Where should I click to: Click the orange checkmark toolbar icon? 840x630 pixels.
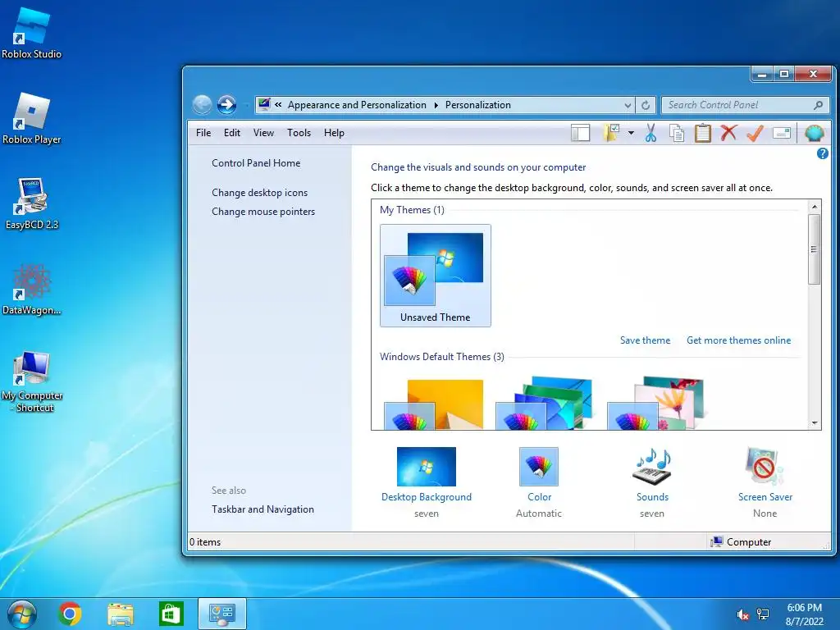(x=755, y=133)
